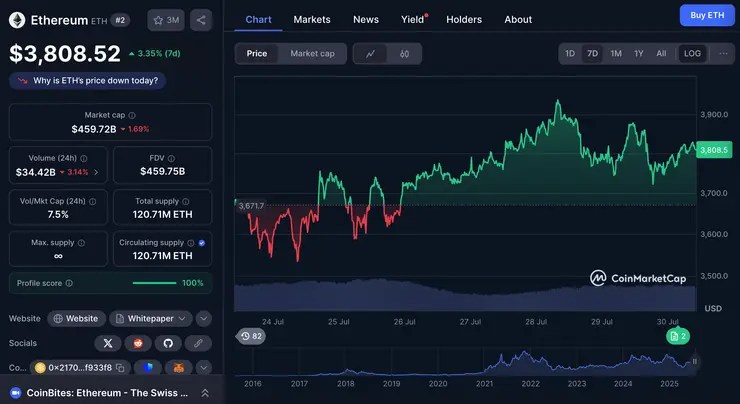Switch to candlestick chart view
740x404 pixels.
coord(404,53)
